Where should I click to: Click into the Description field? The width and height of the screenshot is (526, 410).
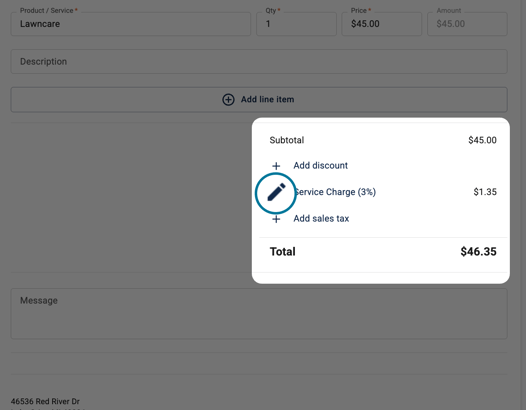(259, 62)
